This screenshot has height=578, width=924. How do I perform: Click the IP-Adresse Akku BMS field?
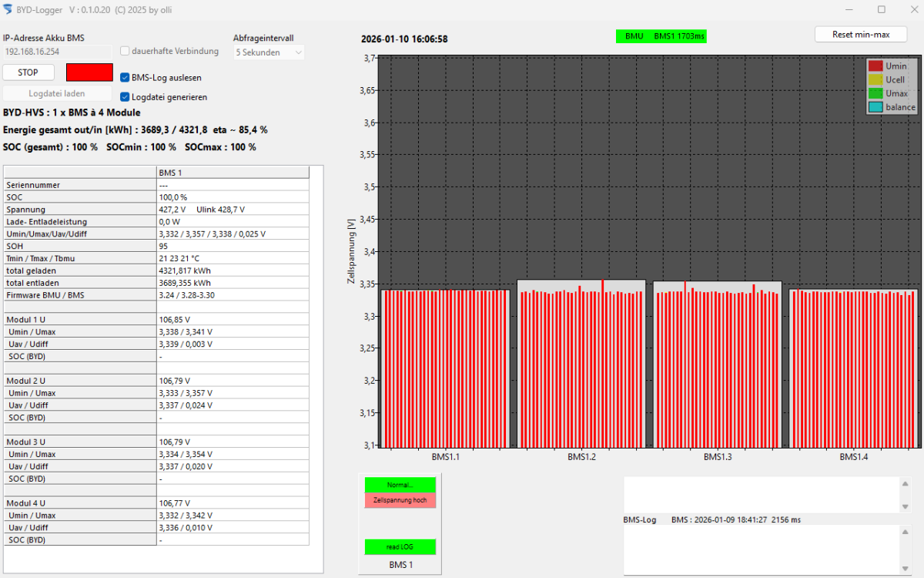coord(57,52)
